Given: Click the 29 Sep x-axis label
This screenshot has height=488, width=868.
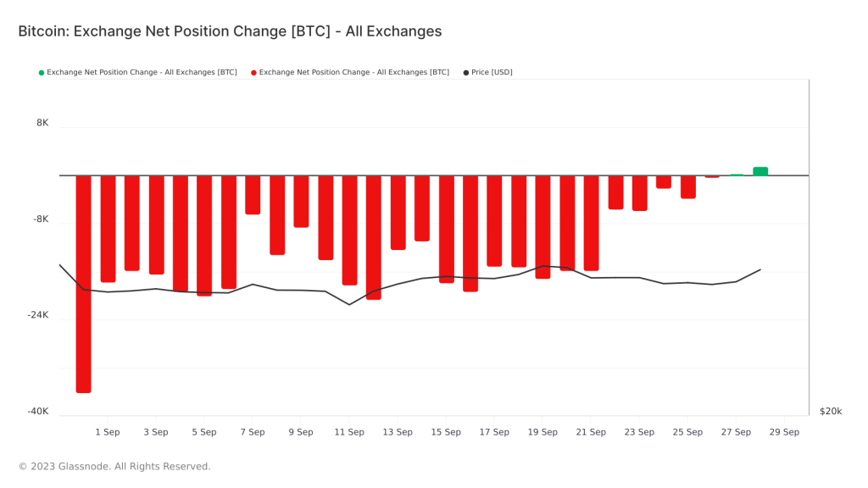Looking at the screenshot, I should pos(784,432).
